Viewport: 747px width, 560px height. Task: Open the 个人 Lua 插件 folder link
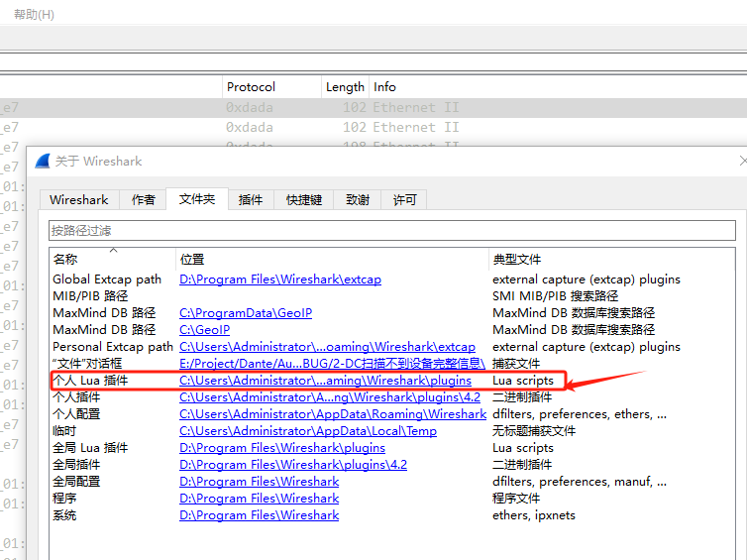click(325, 381)
